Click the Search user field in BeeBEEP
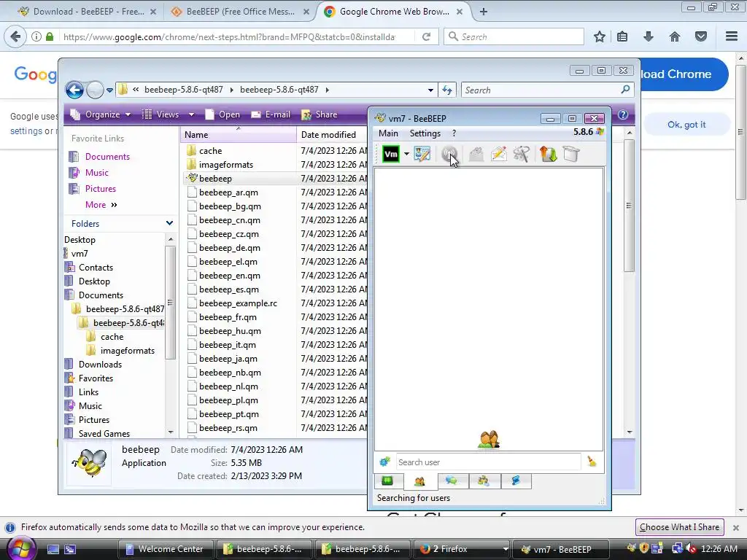This screenshot has height=560, width=747. [488, 462]
